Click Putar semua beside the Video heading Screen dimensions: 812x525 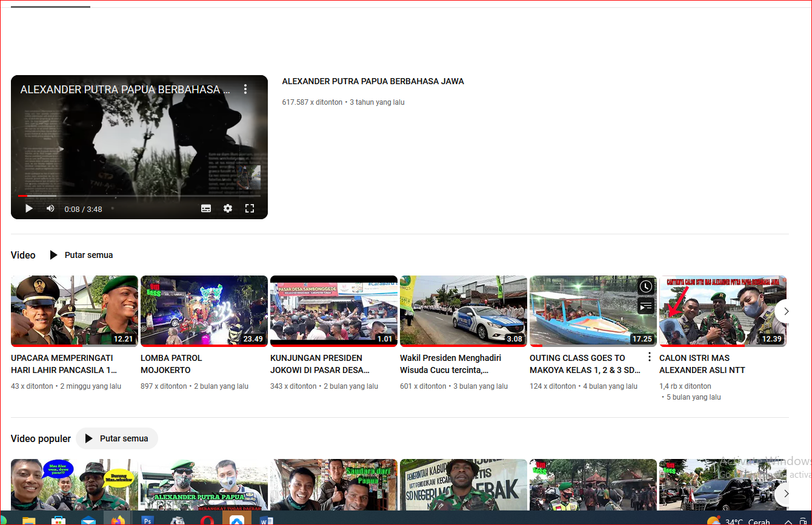point(81,255)
